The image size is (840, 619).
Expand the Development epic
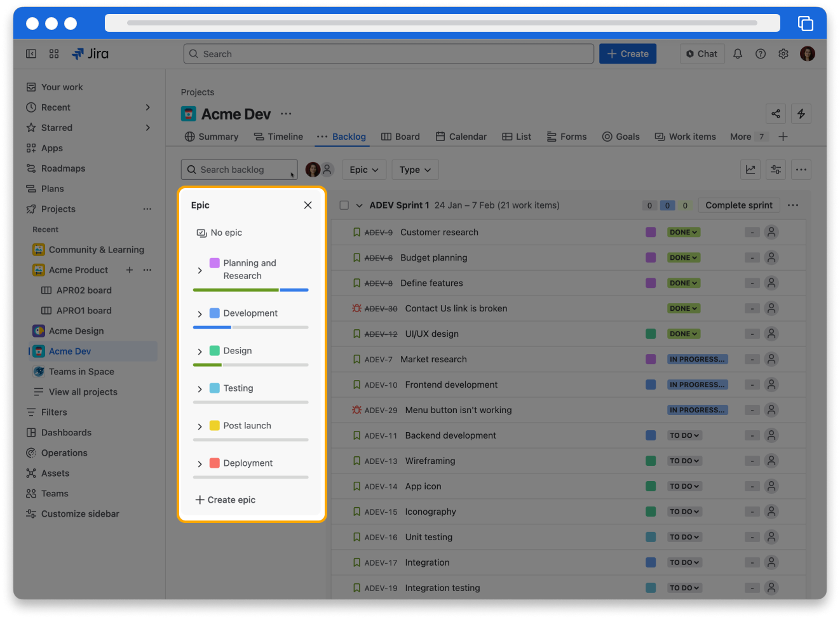point(200,314)
